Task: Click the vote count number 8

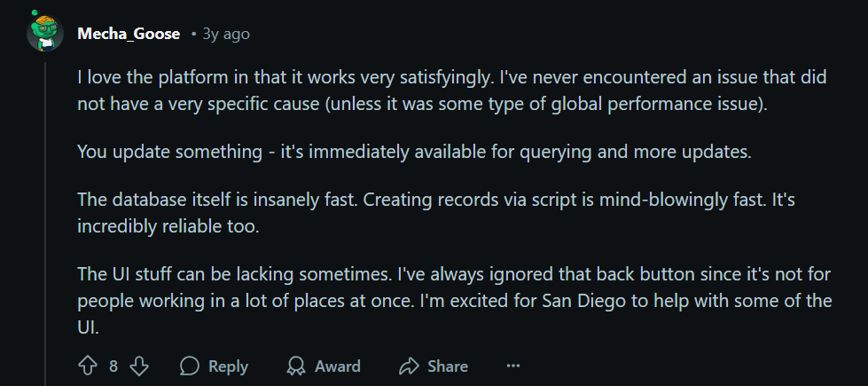Action: (x=113, y=366)
